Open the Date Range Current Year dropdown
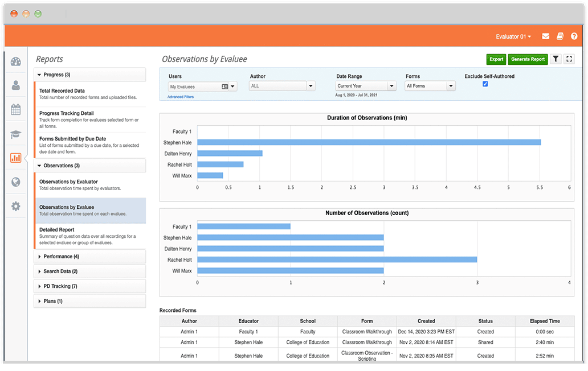The height and width of the screenshot is (371, 588). pos(366,86)
